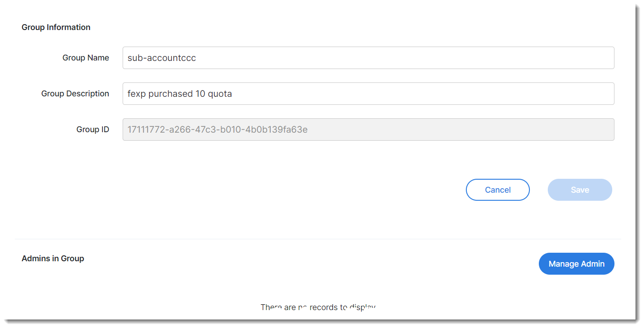Click the sub-accountccc text in Group Name
644x328 pixels.
[x=162, y=58]
